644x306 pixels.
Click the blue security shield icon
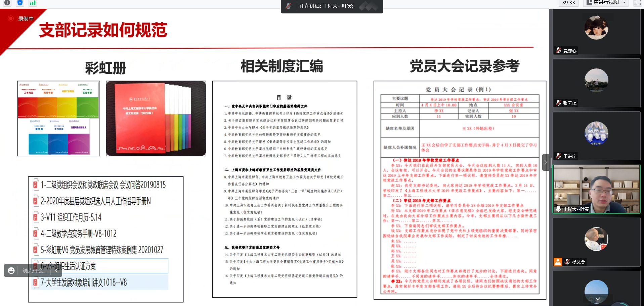pyautogui.click(x=20, y=3)
